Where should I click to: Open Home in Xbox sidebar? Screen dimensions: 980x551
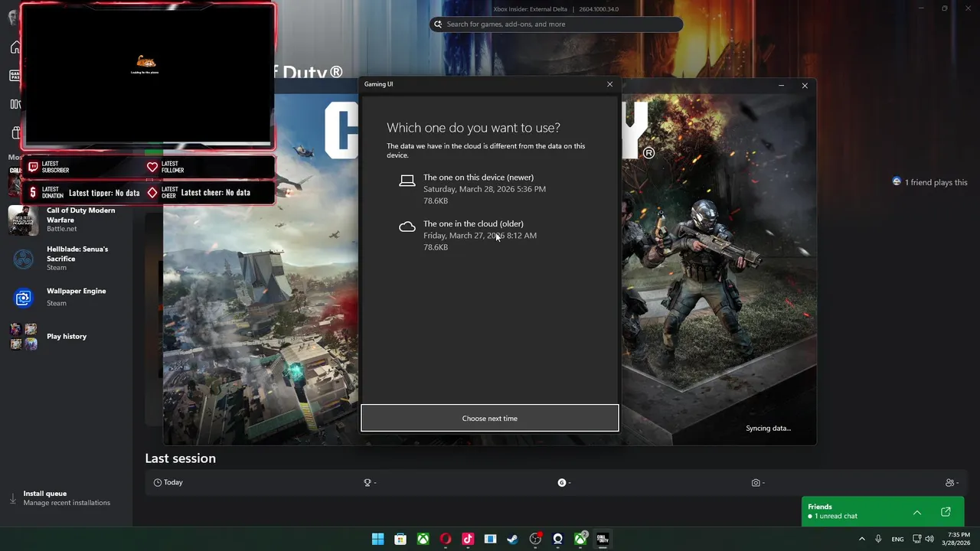[x=15, y=47]
